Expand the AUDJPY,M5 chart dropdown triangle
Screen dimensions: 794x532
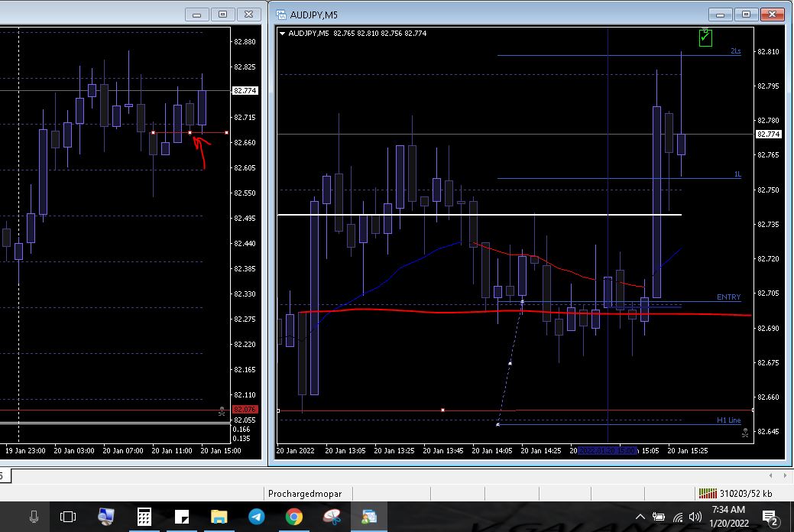[284, 34]
